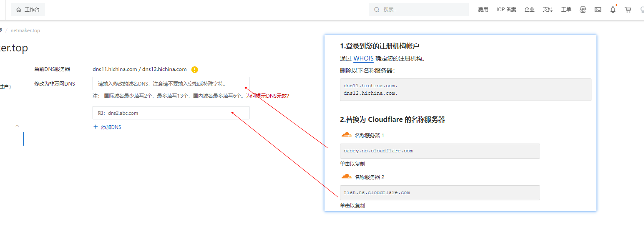Open the 工作台 workbench home button
644x250 pixels.
coord(28,9)
